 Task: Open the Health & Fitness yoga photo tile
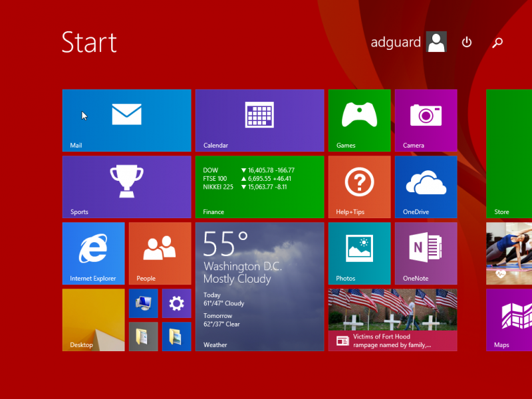pos(509,253)
